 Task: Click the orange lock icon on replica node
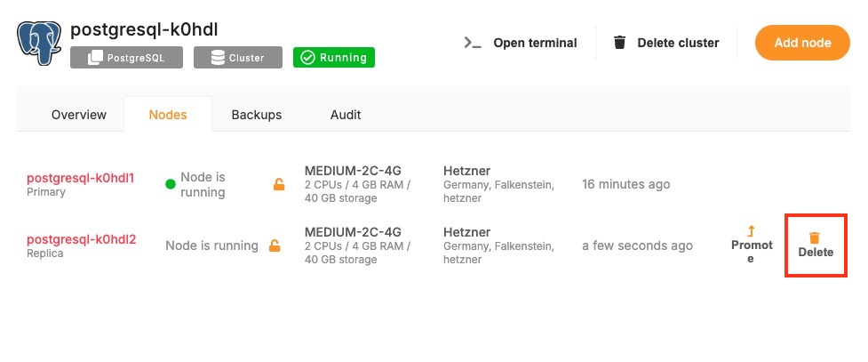coord(275,245)
